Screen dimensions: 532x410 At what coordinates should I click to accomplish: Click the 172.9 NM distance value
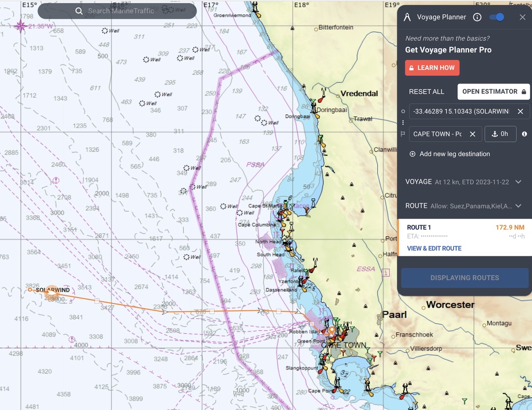click(510, 227)
